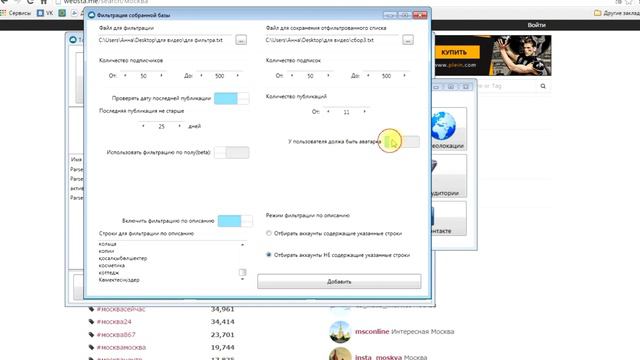Toggle enable filtering by description switch

pos(235,221)
